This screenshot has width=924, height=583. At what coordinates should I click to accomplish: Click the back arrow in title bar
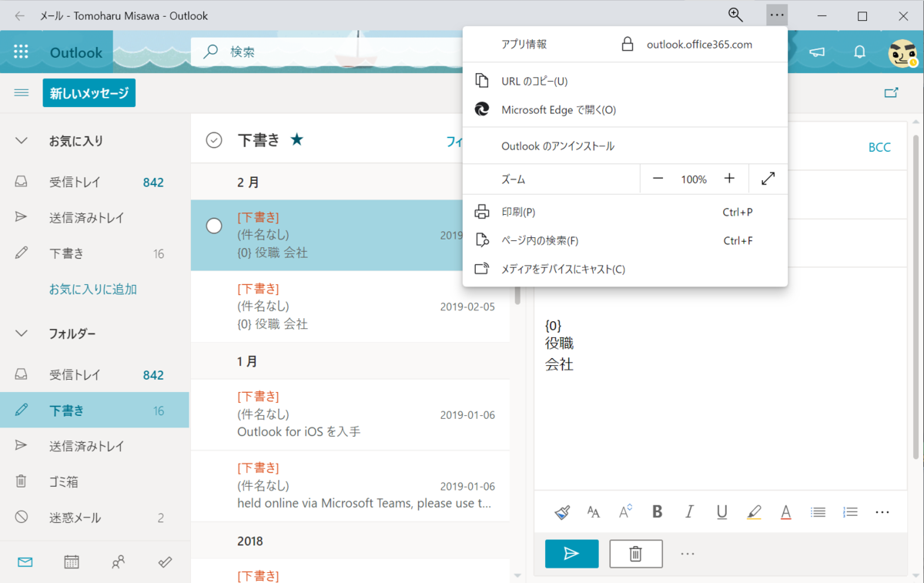click(19, 15)
